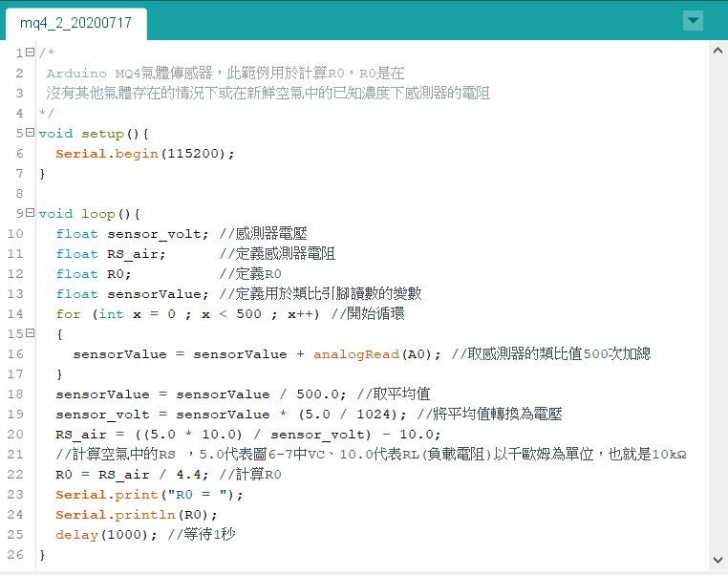
Task: Click the line number 20 in the gutter
Action: (x=15, y=435)
